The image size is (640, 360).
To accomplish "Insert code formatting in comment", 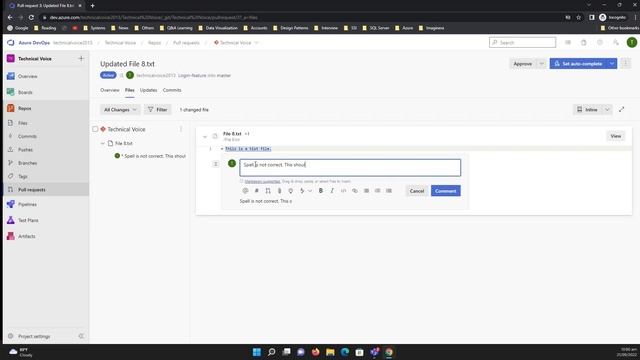I will point(343,191).
